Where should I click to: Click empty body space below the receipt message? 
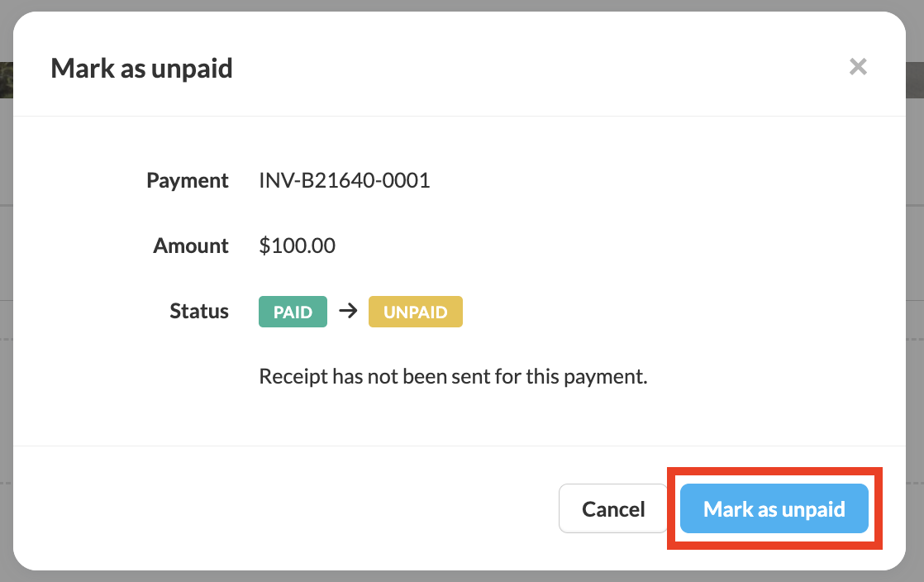(453, 417)
